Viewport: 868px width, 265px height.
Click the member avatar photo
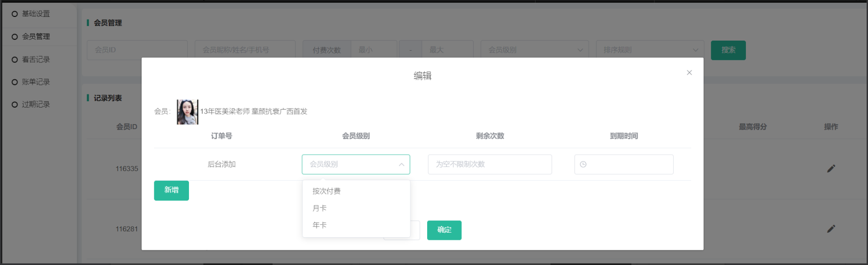coord(187,112)
